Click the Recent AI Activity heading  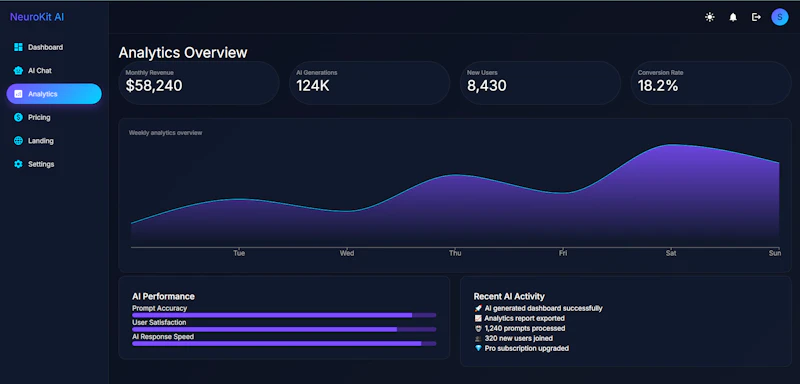pos(509,296)
